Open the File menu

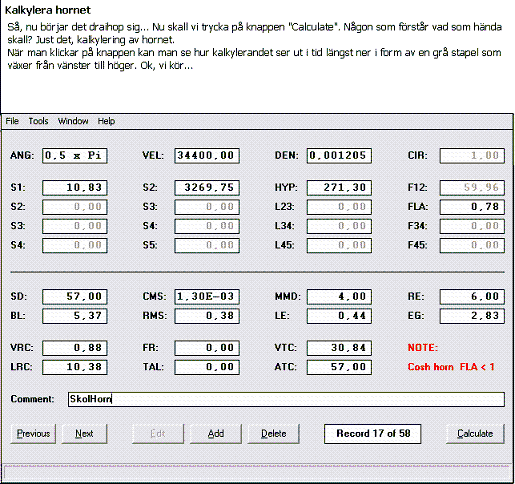point(12,121)
